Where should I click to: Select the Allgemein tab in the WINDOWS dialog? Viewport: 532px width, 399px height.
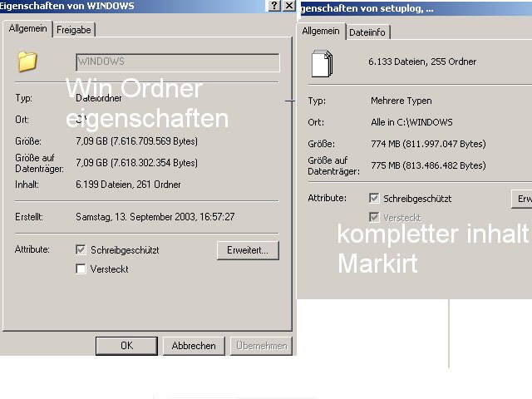(27, 28)
